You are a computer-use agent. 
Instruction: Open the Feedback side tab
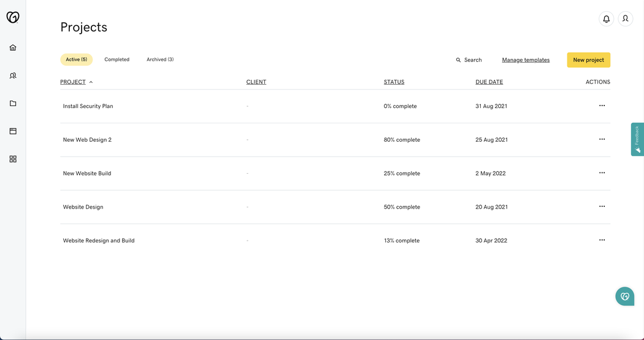(x=637, y=139)
